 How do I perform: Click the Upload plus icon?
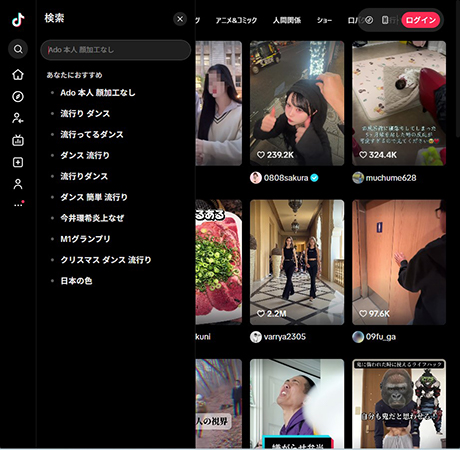tap(18, 162)
